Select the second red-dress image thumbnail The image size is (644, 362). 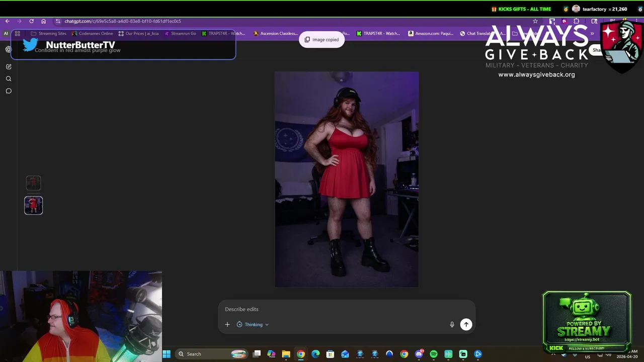point(33,205)
